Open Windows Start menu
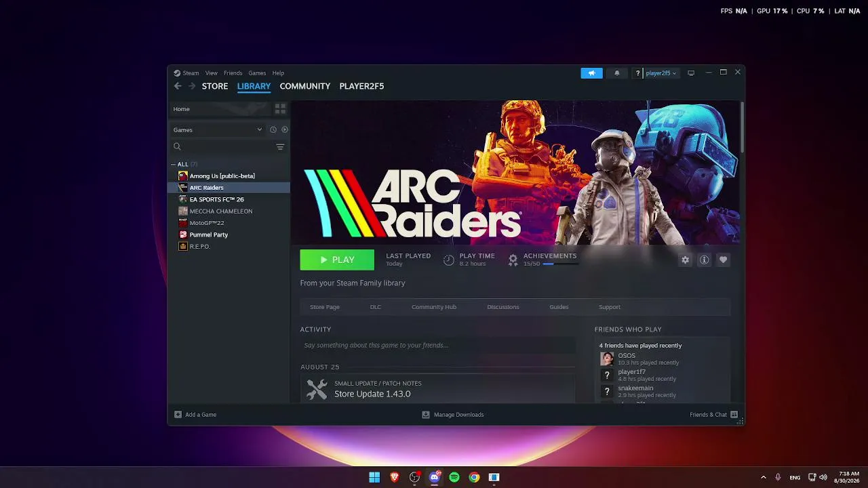The image size is (868, 488). click(374, 477)
